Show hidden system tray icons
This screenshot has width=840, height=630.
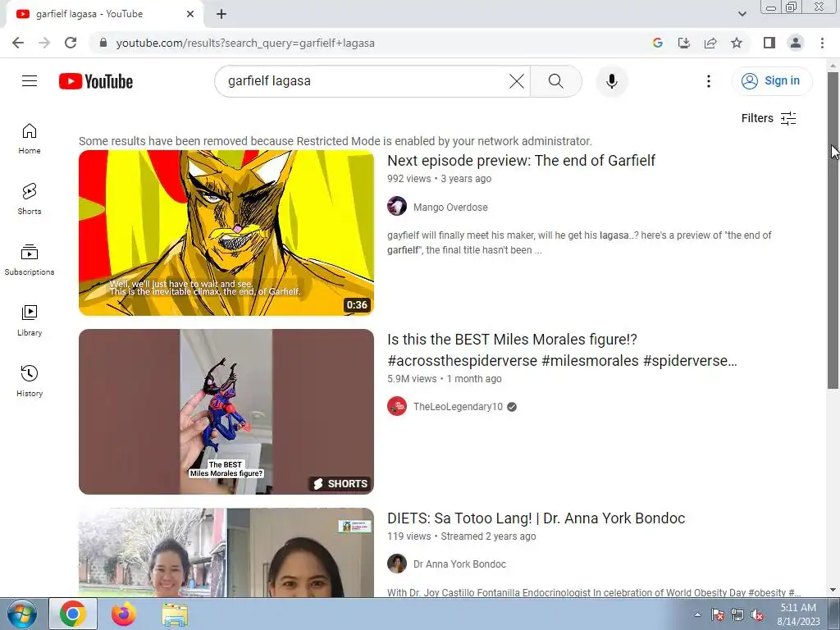point(697,614)
